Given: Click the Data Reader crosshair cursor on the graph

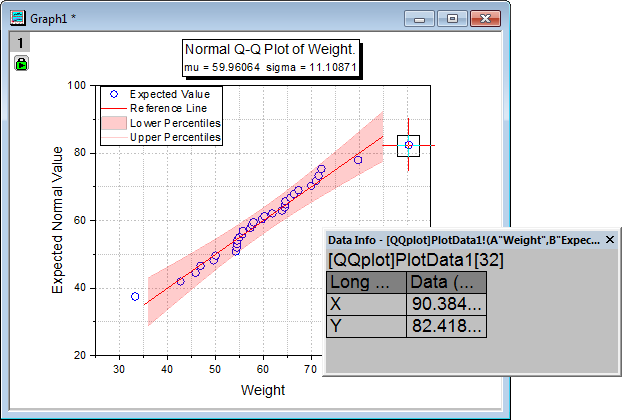Looking at the screenshot, I should point(408,146).
